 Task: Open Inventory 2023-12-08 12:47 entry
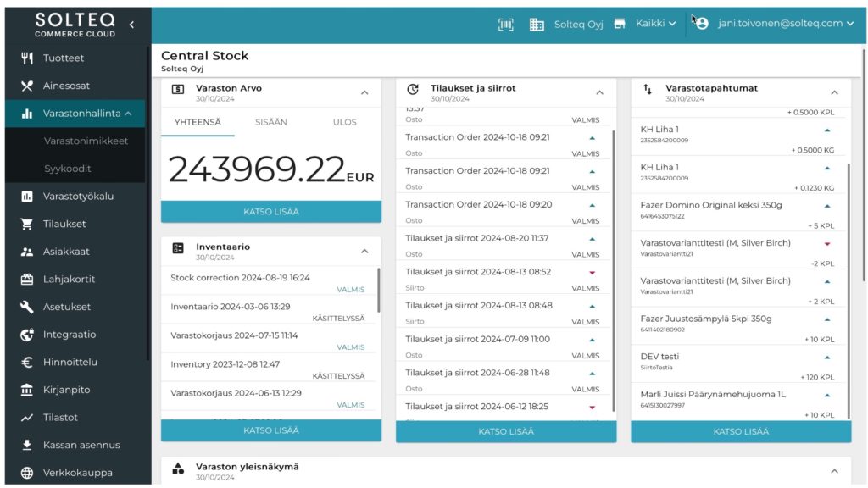coord(268,369)
